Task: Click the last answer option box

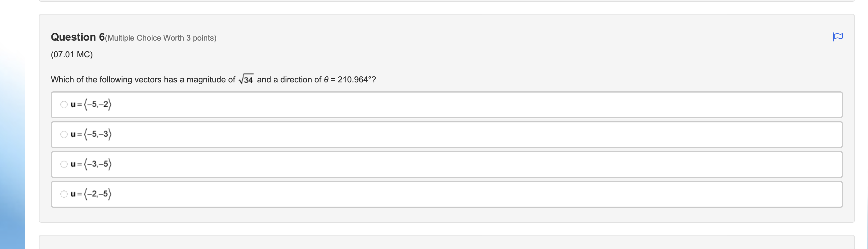Action: pyautogui.click(x=438, y=194)
